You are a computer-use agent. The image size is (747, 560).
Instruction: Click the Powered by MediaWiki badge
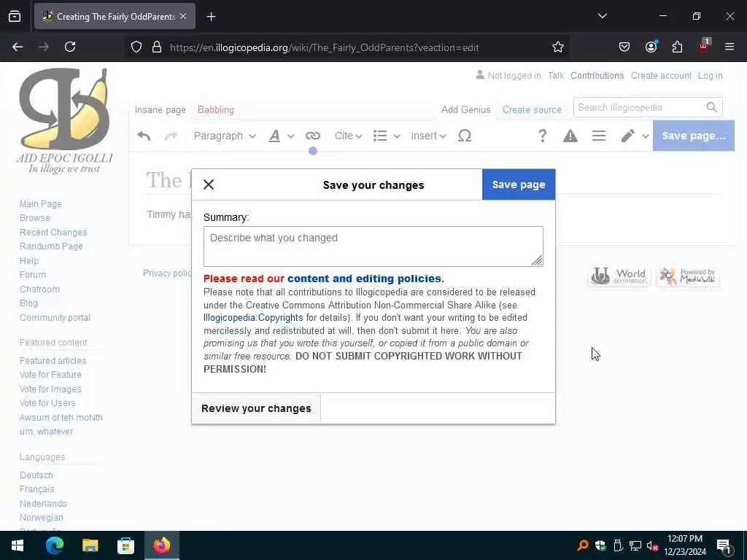pyautogui.click(x=688, y=276)
